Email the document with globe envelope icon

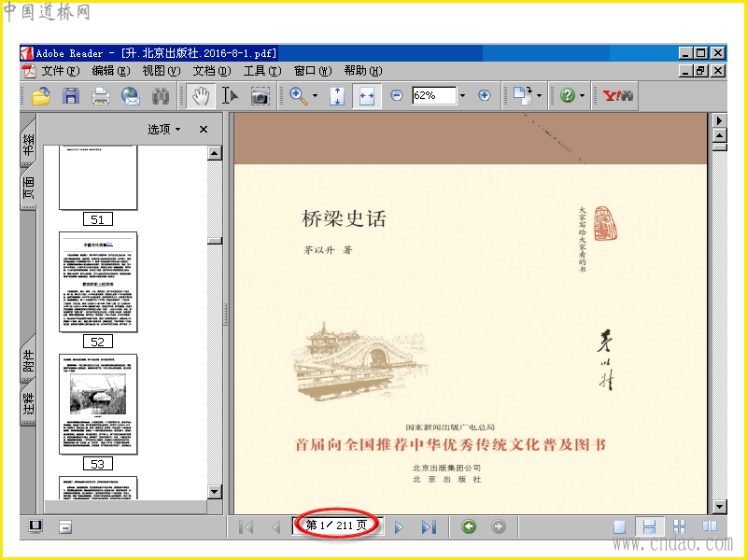(130, 96)
